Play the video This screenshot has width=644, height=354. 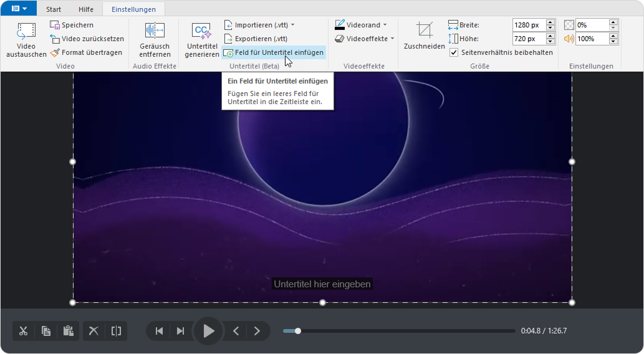point(209,331)
